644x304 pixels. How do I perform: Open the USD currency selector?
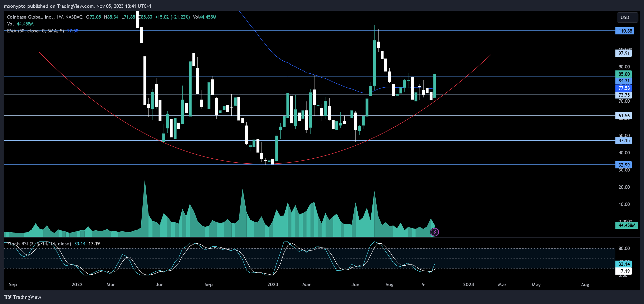coord(627,17)
